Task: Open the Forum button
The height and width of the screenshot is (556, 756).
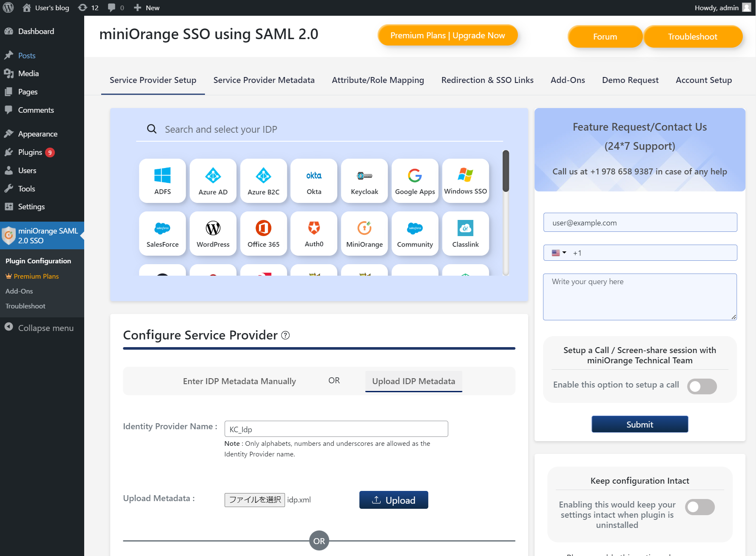Action: pos(605,37)
